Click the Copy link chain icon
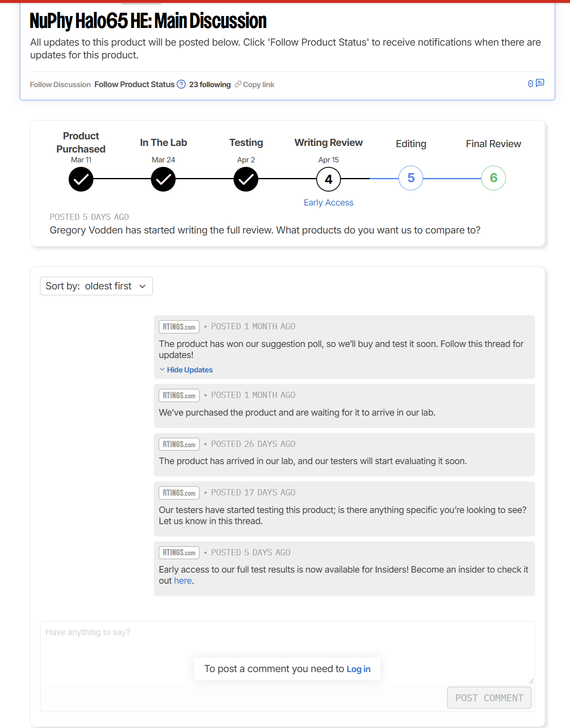The height and width of the screenshot is (728, 570). [238, 84]
